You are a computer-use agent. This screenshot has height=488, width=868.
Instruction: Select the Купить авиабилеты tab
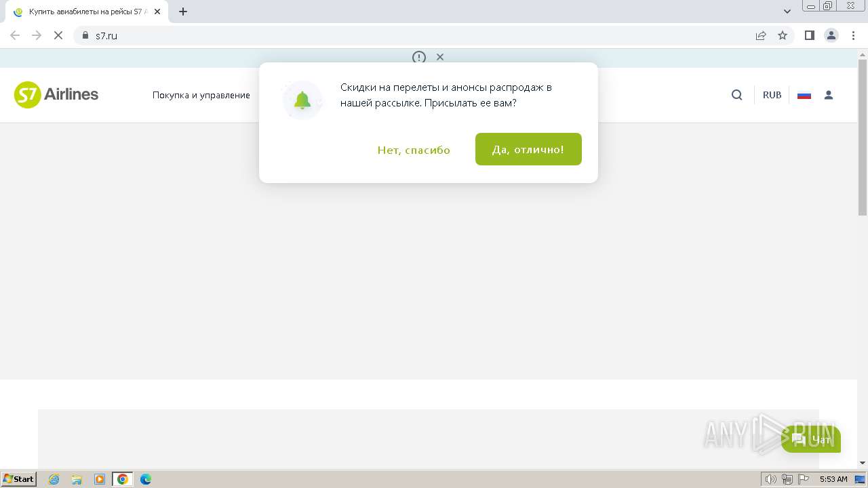pyautogui.click(x=87, y=12)
